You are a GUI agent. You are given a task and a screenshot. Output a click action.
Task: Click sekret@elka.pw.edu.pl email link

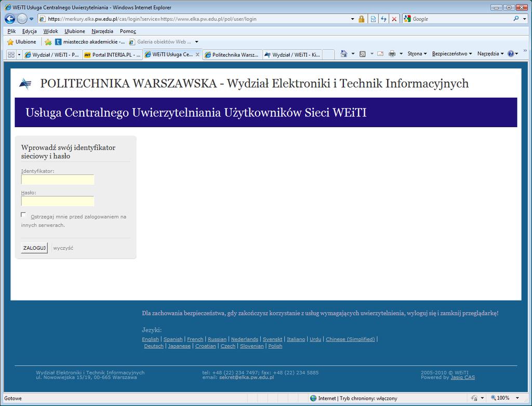coord(246,377)
